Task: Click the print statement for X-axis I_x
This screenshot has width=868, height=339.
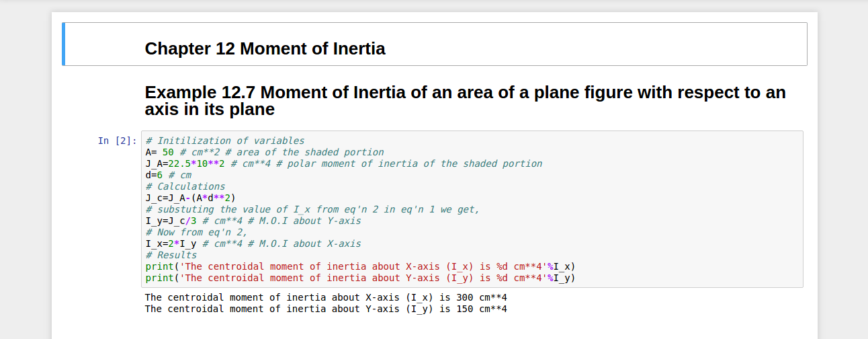Action: [x=359, y=266]
